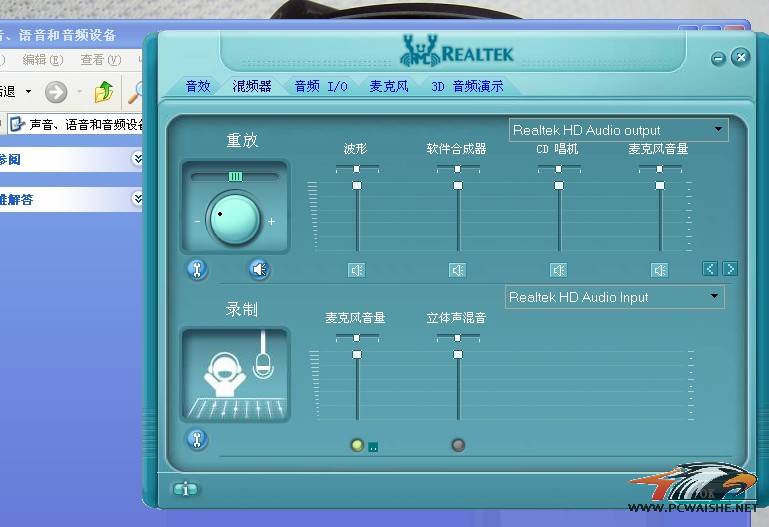
Task: Show next playback channels with right arrow
Action: 730,269
